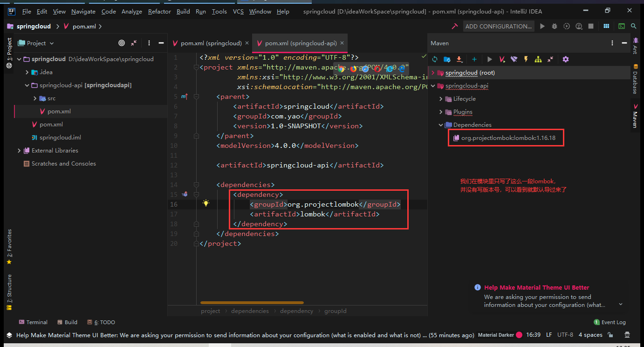Open the Project view dropdown

click(36, 43)
